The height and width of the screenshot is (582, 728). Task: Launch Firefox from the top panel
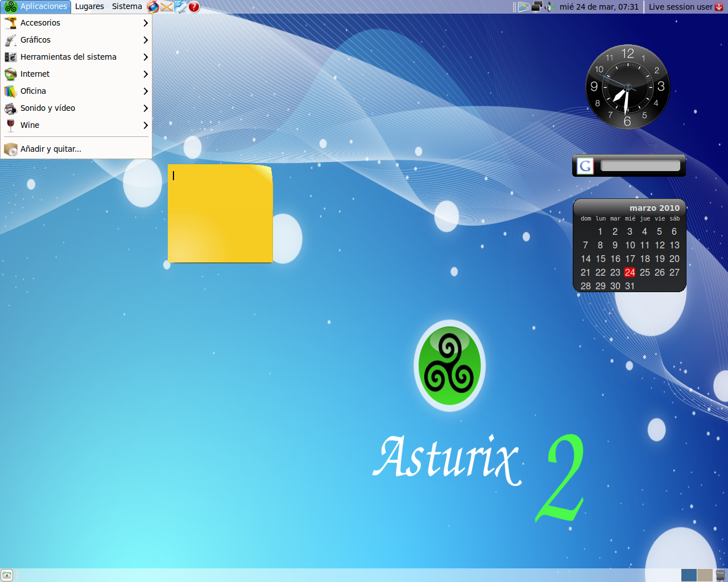[152, 6]
